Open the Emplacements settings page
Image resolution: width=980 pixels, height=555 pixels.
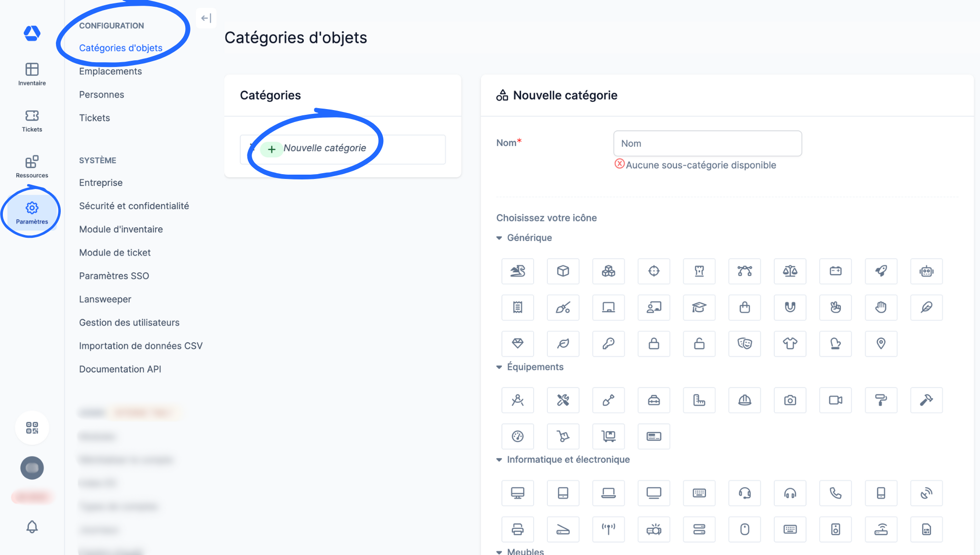point(111,71)
